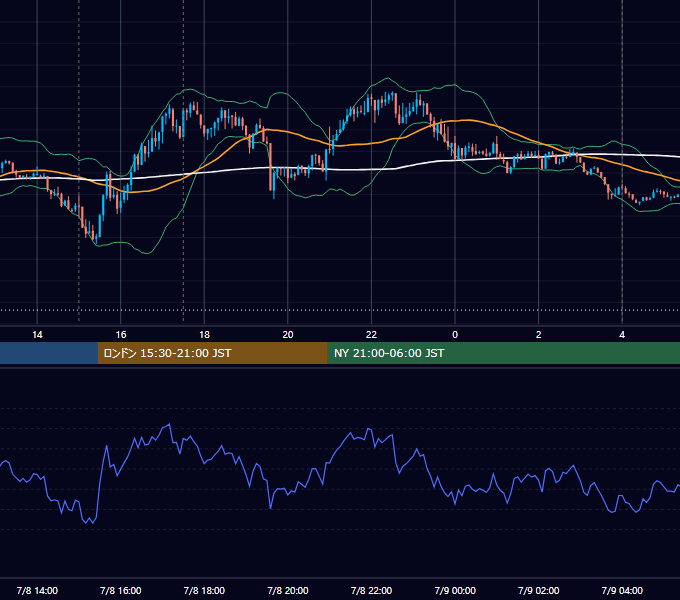The width and height of the screenshot is (680, 600).
Task: Click the 0 hour label on price chart axis
Action: click(x=455, y=335)
